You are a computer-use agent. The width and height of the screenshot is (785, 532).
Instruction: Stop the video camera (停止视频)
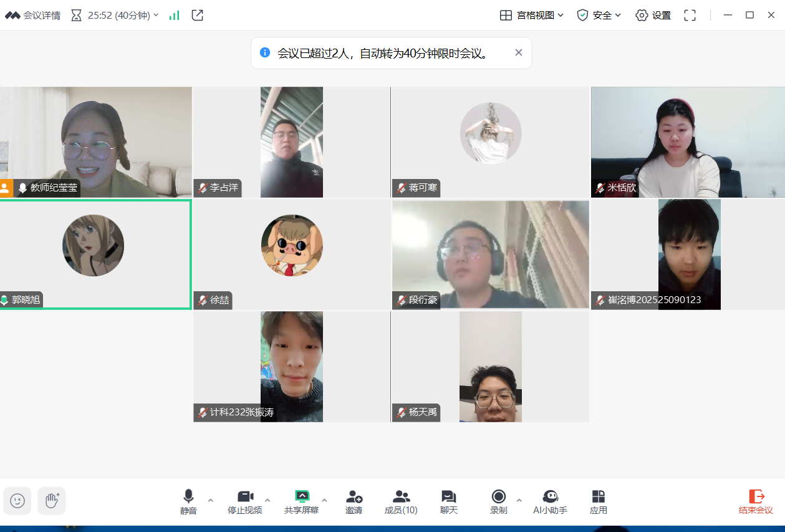click(245, 501)
